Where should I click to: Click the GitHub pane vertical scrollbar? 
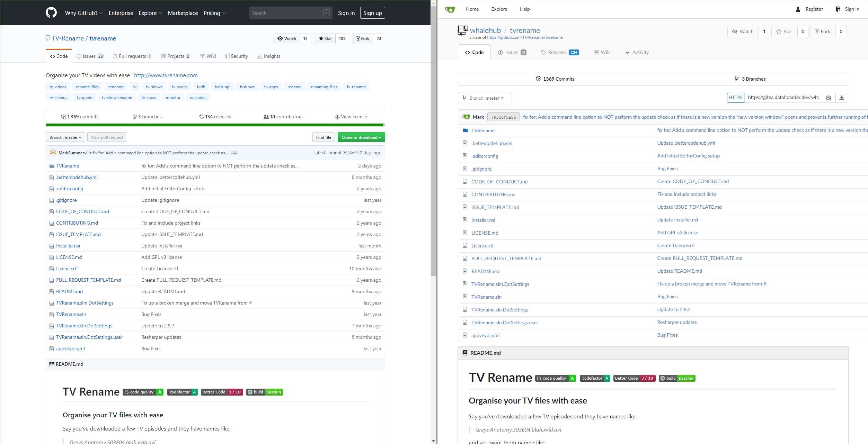pos(433,142)
